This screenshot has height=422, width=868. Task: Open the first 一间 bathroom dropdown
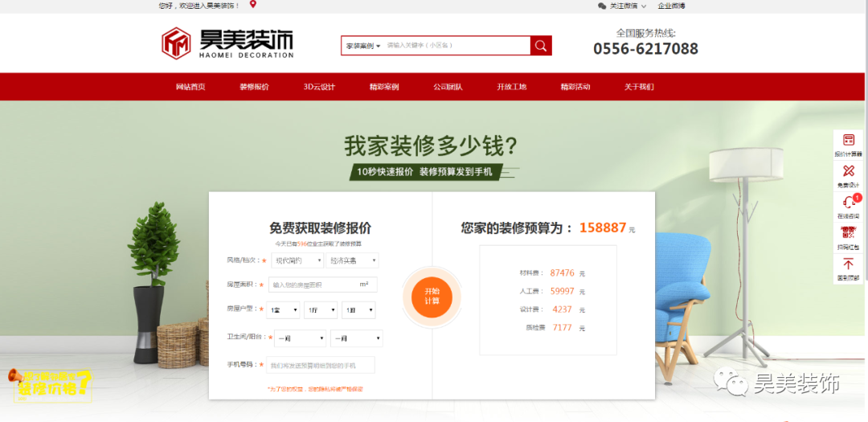point(300,338)
